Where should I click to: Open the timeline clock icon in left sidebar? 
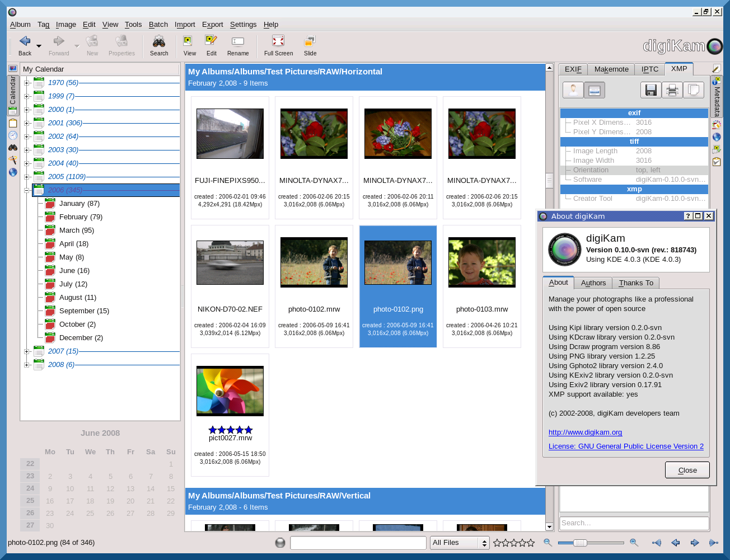pos(13,135)
